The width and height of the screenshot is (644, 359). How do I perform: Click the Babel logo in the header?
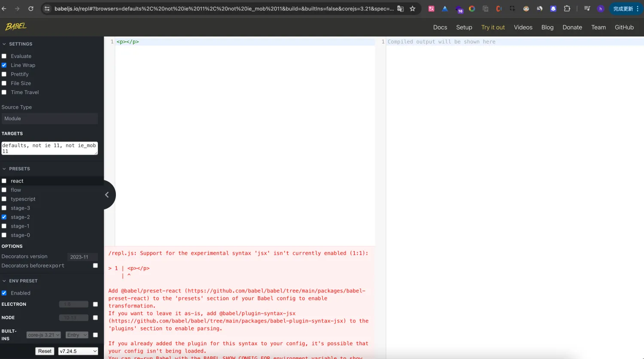(x=15, y=26)
